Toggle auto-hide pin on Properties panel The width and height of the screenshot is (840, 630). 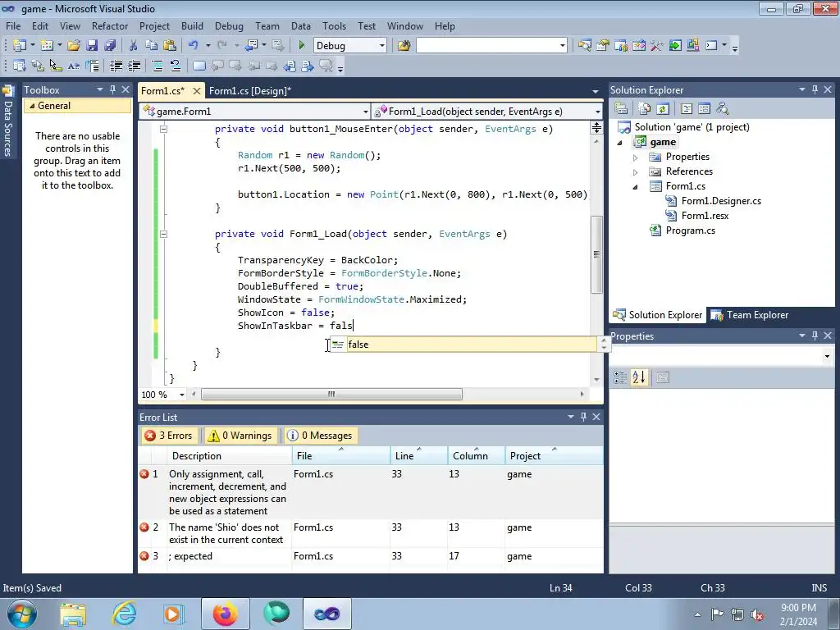pyautogui.click(x=815, y=336)
